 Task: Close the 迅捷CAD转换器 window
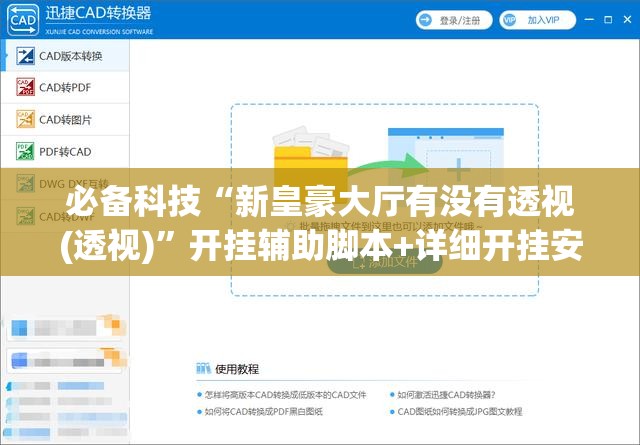[x=628, y=19]
